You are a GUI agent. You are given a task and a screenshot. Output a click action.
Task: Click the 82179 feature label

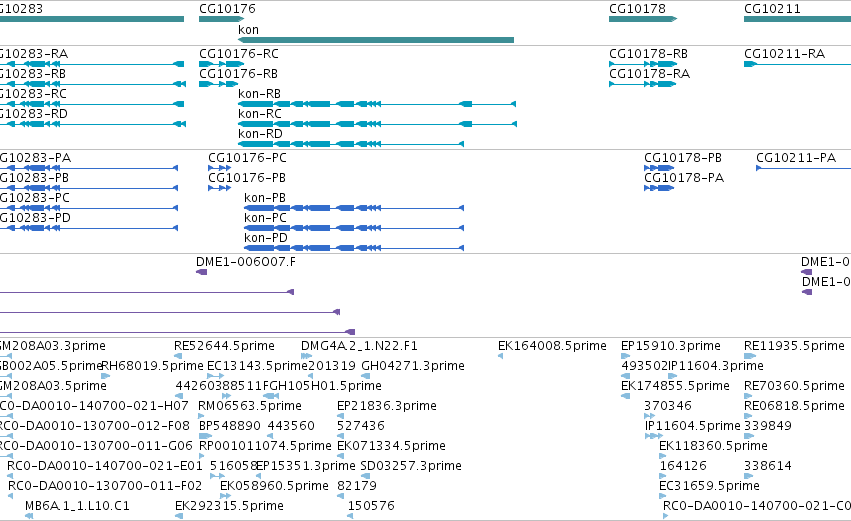point(357,487)
